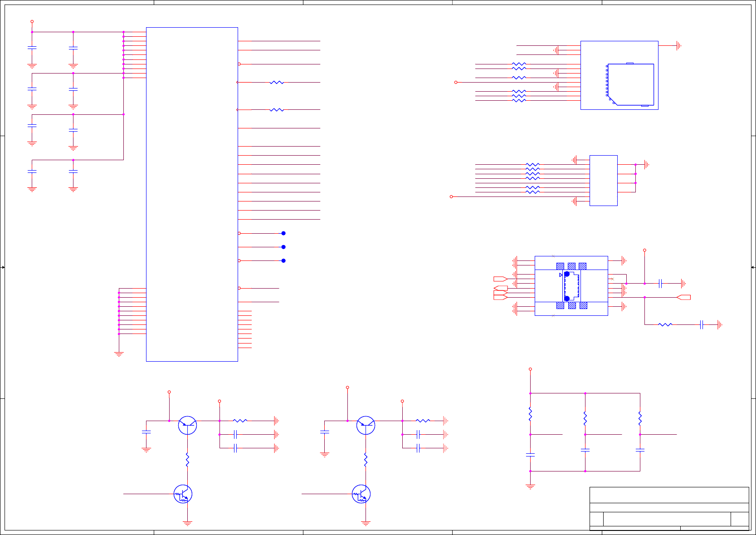Viewport: 756px width, 535px height.
Task: Click power port circle feeding three-branch RC network
Action: 531,369
